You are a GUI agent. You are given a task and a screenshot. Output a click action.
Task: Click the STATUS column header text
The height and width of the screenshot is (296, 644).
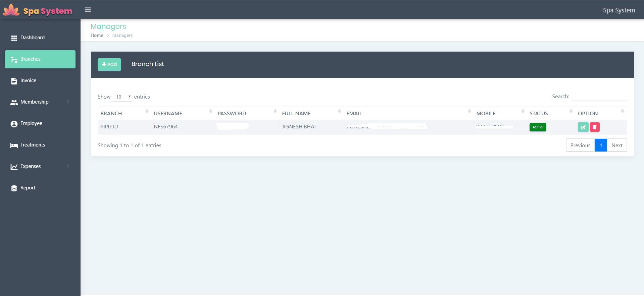pos(539,113)
